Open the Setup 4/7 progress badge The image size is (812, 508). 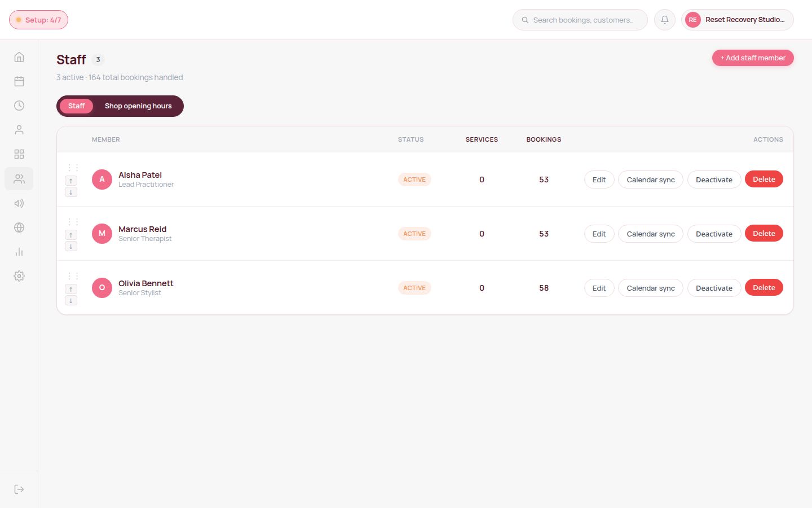pos(38,20)
